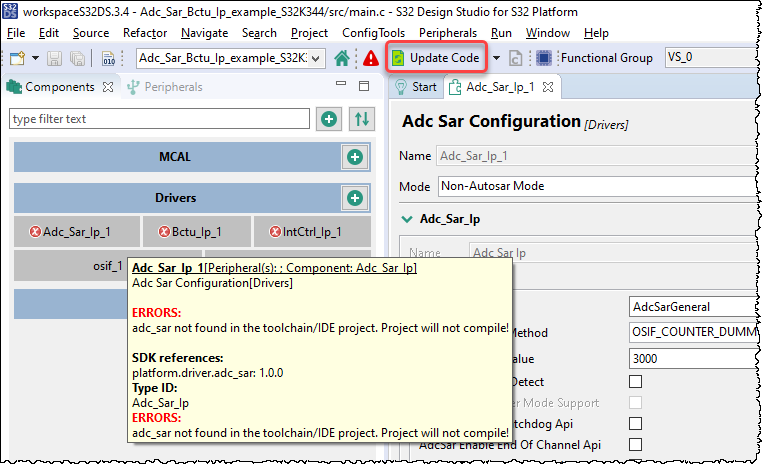Viewport: 763px width, 464px height.
Task: Click the AdcSarGeneral field
Action: point(694,307)
